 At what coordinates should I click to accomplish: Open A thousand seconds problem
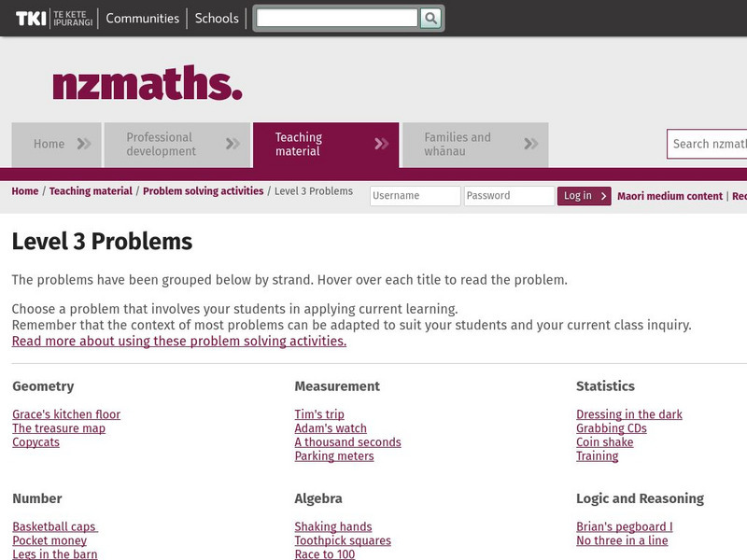pyautogui.click(x=347, y=441)
